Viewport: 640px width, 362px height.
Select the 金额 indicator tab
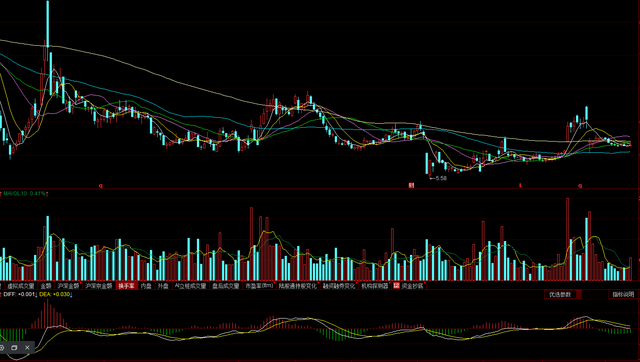click(x=46, y=286)
